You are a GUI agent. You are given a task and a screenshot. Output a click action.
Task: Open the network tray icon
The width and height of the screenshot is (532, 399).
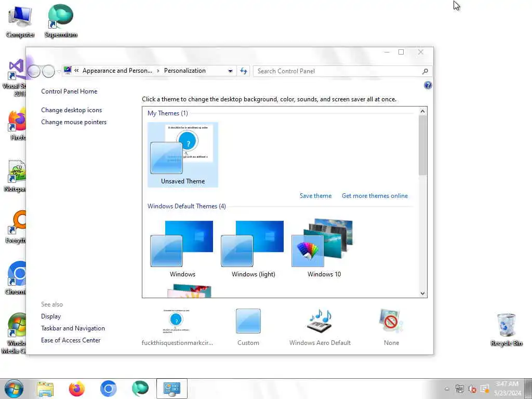pos(460,389)
